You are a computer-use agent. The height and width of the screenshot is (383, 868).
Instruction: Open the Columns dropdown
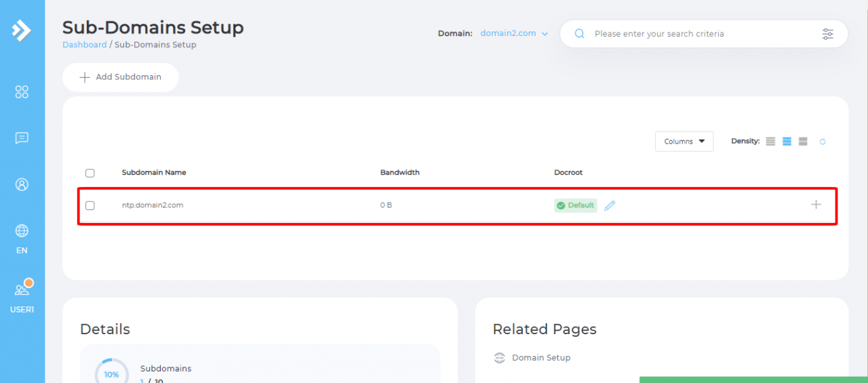pyautogui.click(x=684, y=142)
